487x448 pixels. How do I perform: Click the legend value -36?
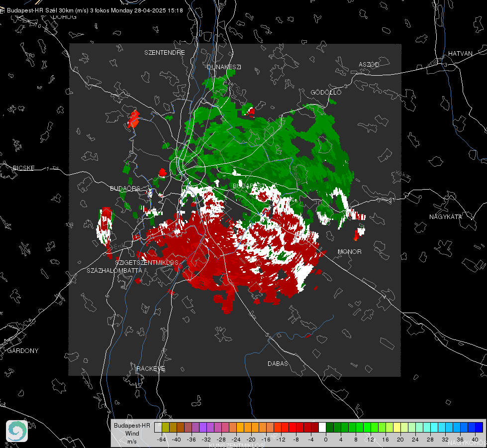click(192, 440)
